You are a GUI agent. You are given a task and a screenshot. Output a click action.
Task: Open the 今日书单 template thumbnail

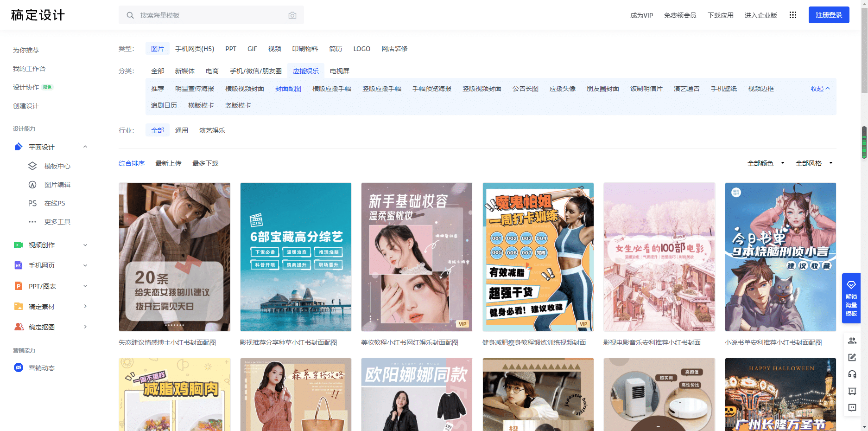(x=780, y=257)
